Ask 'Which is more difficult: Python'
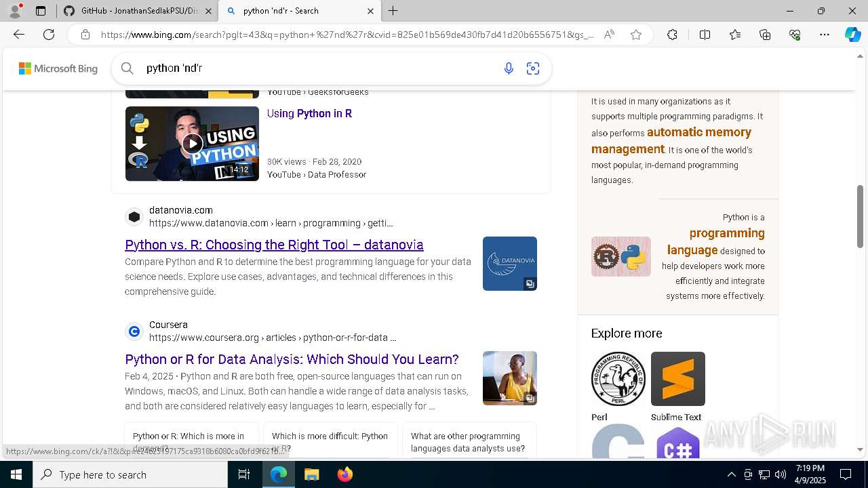Viewport: 868px width, 488px height. [x=330, y=441]
